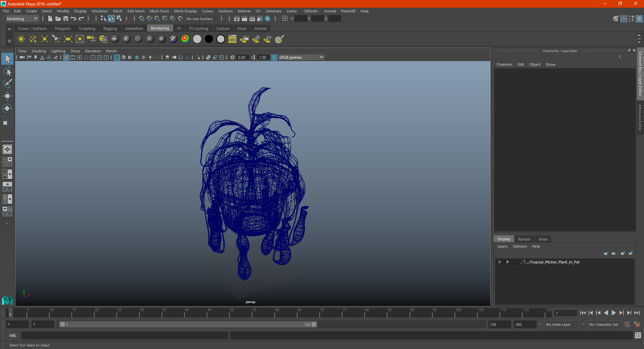This screenshot has width=644, height=349.
Task: Switch to the Render layer tab
Action: tap(524, 239)
